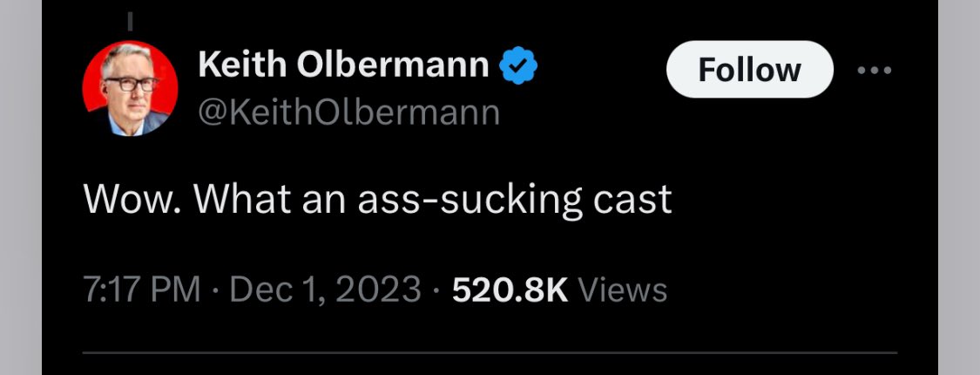Click the hyphenated word in the tweet text
Image resolution: width=980 pixels, height=375 pixels.
coord(466,200)
